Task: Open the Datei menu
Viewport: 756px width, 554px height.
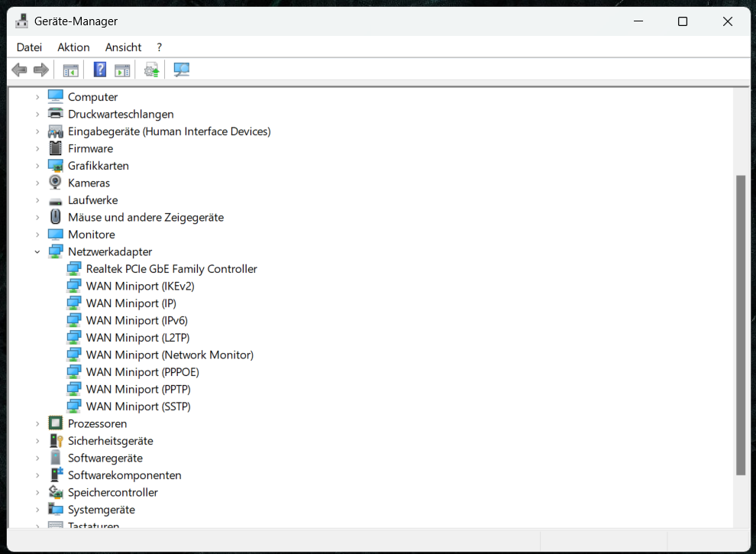Action: pyautogui.click(x=29, y=47)
